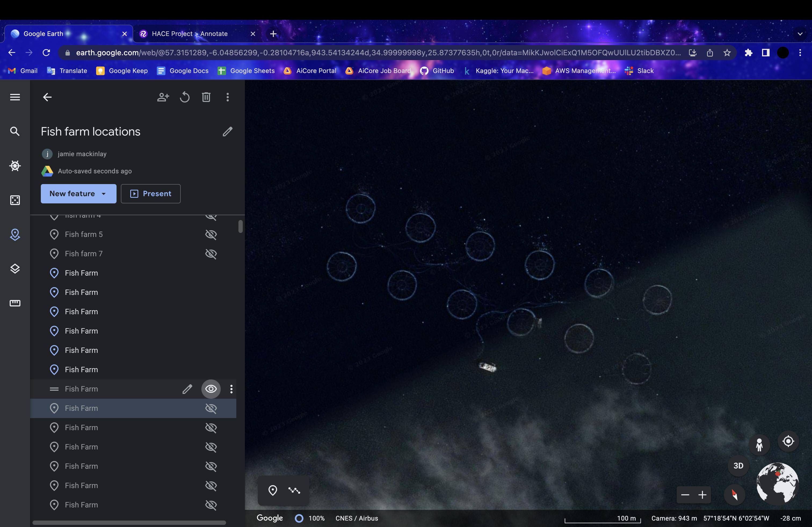
Task: Open the search tool in sidebar
Action: [15, 131]
